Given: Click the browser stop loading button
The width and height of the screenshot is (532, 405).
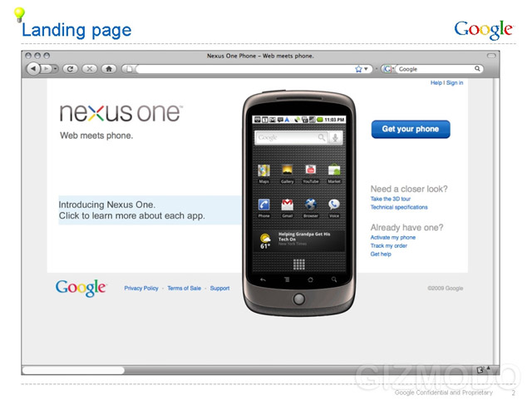Looking at the screenshot, I should (90, 69).
